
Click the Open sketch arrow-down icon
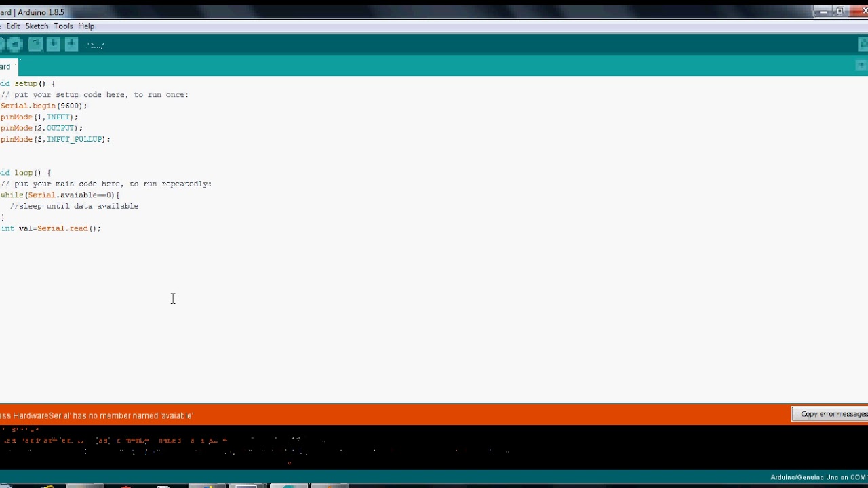tap(53, 45)
